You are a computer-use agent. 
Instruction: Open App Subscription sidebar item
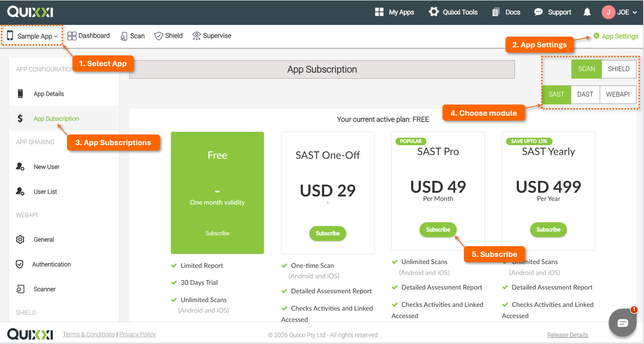coord(64,118)
